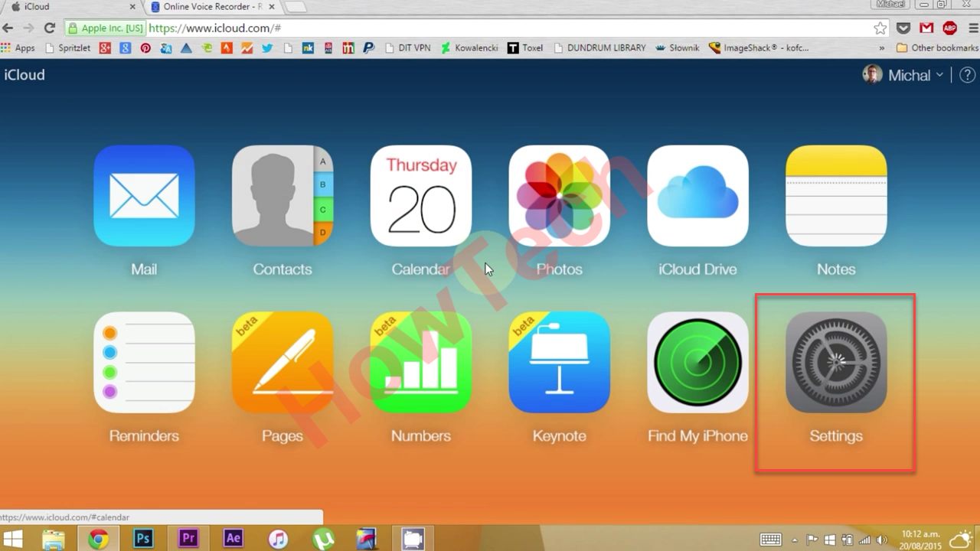Open the Reminders app
980x551 pixels.
point(144,362)
